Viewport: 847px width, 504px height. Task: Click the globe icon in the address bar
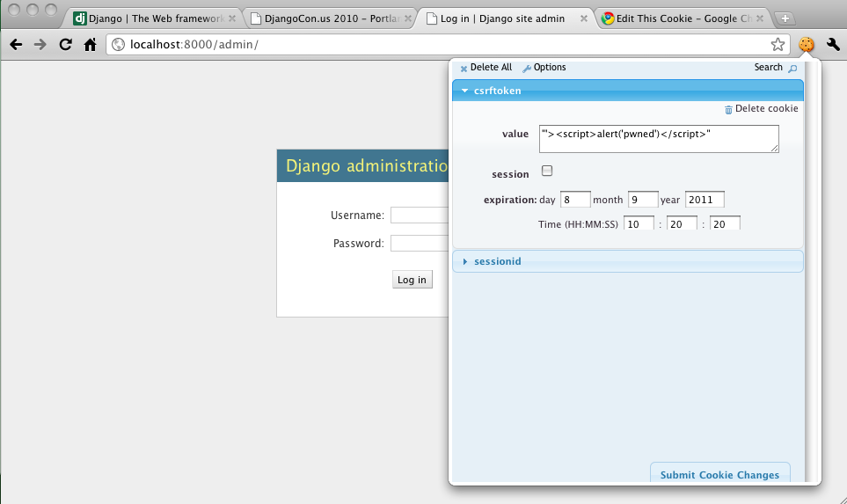(x=118, y=44)
